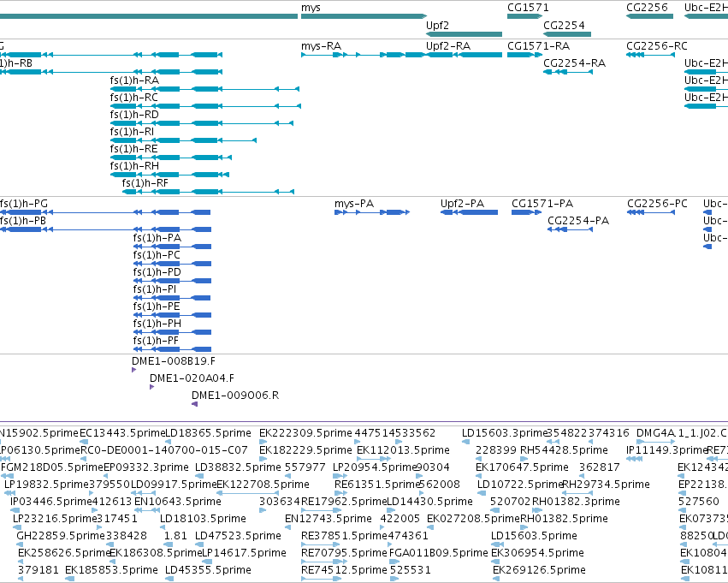Select the CG2254-PA protein label
The width and height of the screenshot is (728, 583).
578,221
